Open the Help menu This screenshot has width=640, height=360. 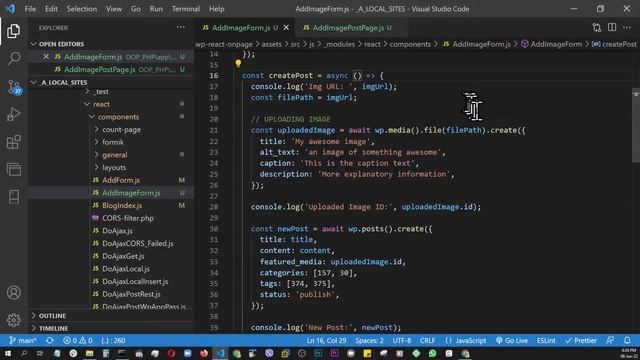pyautogui.click(x=217, y=9)
